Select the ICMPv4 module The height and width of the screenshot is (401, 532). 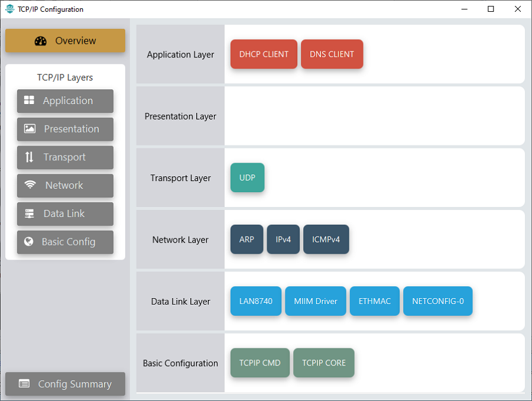(326, 240)
